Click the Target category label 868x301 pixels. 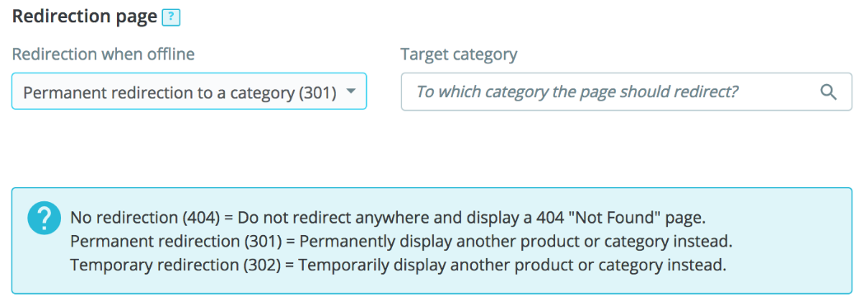tap(459, 54)
